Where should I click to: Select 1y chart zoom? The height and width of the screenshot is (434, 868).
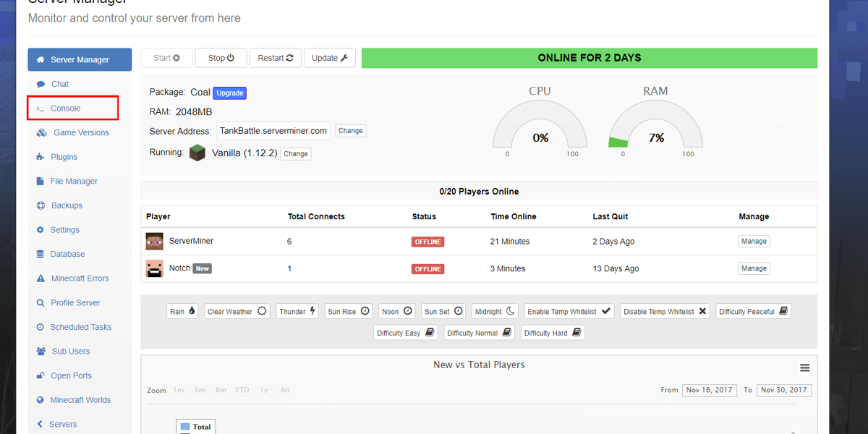click(x=264, y=390)
